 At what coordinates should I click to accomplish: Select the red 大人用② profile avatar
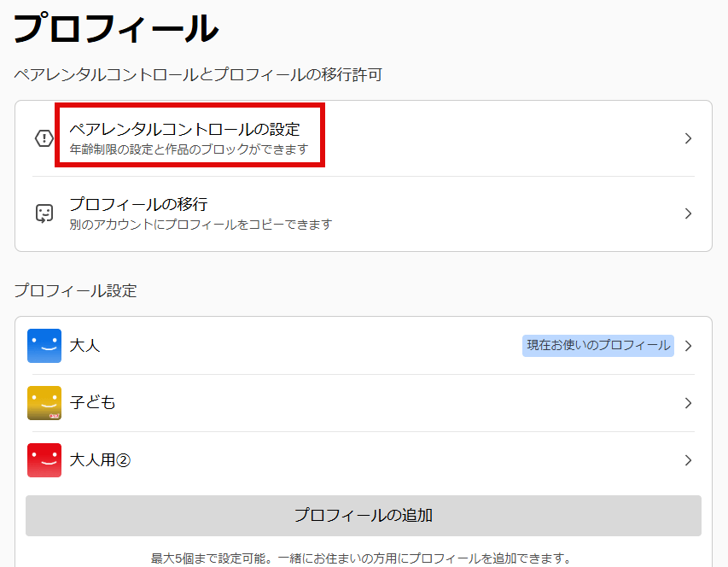click(44, 460)
